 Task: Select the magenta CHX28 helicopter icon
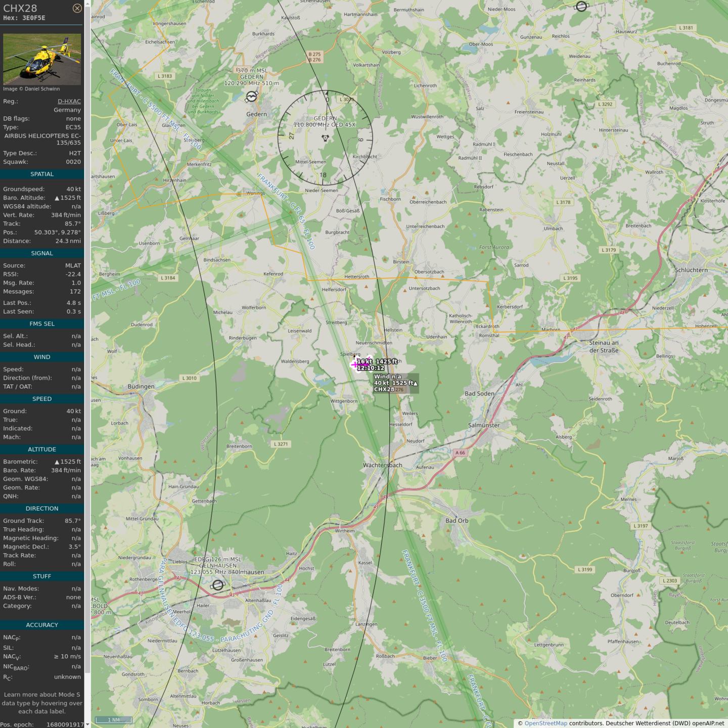(x=361, y=363)
